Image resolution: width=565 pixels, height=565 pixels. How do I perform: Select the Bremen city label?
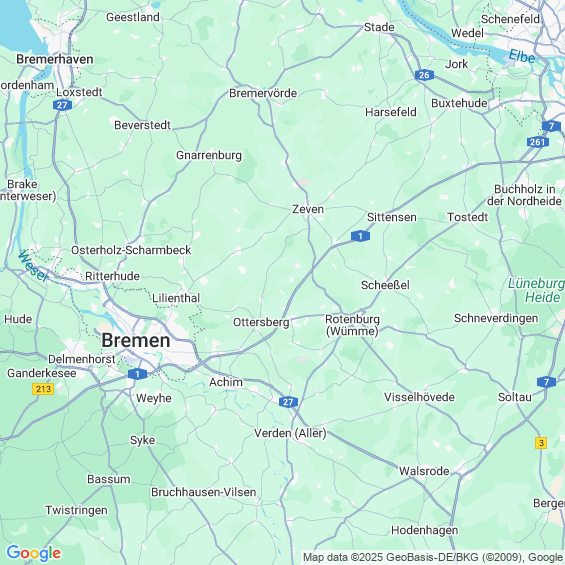tap(136, 341)
